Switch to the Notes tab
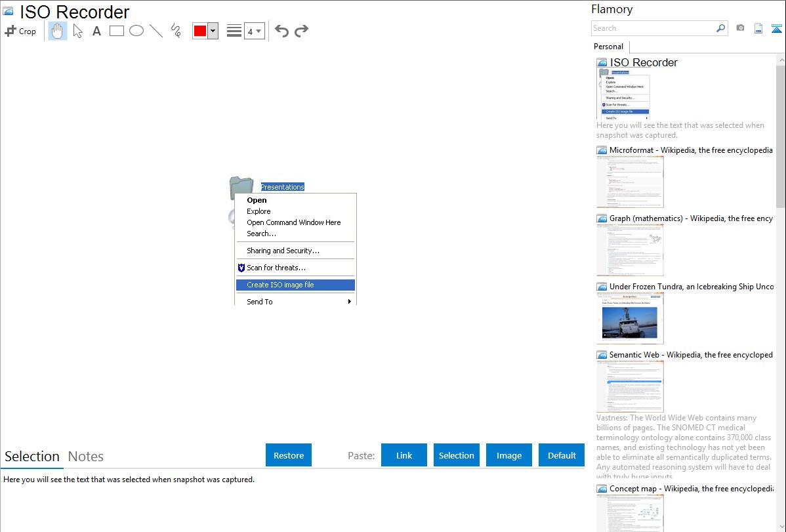Image resolution: width=786 pixels, height=532 pixels. 86,457
